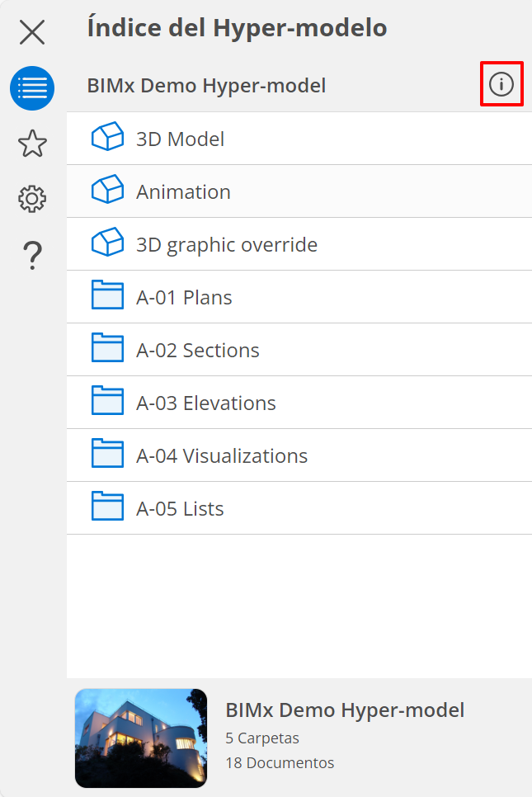The width and height of the screenshot is (532, 797).
Task: Select the list index sidebar icon
Action: tap(32, 88)
